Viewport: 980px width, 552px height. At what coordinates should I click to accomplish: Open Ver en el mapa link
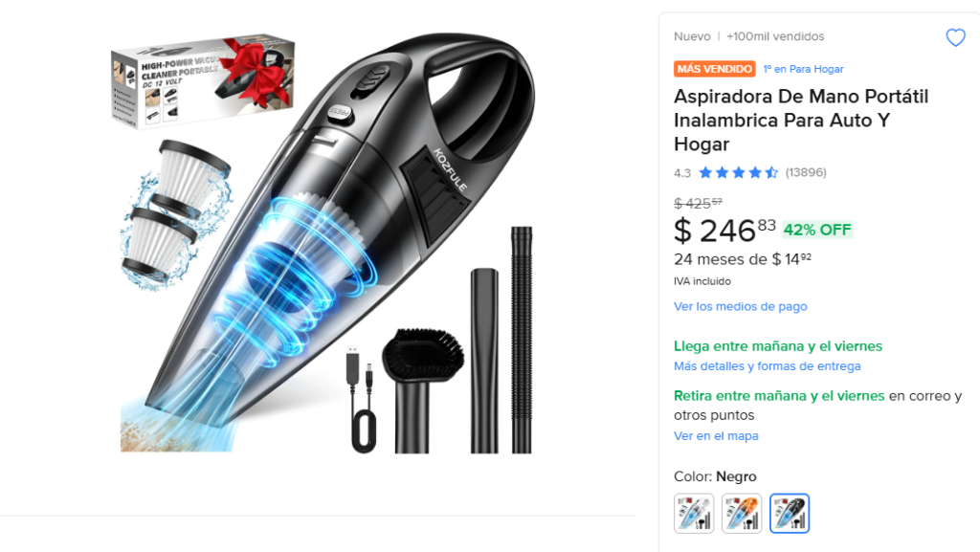tap(716, 436)
